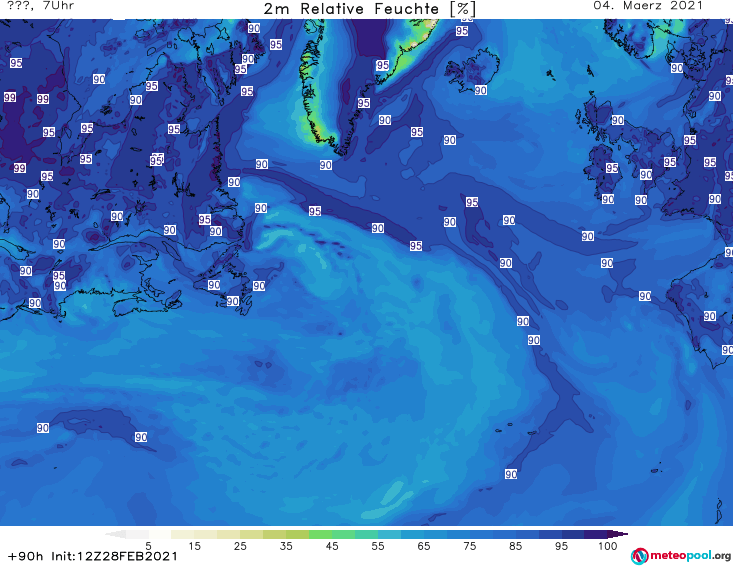Click the '75' label on the color scale
733x566 pixels.
point(469,546)
